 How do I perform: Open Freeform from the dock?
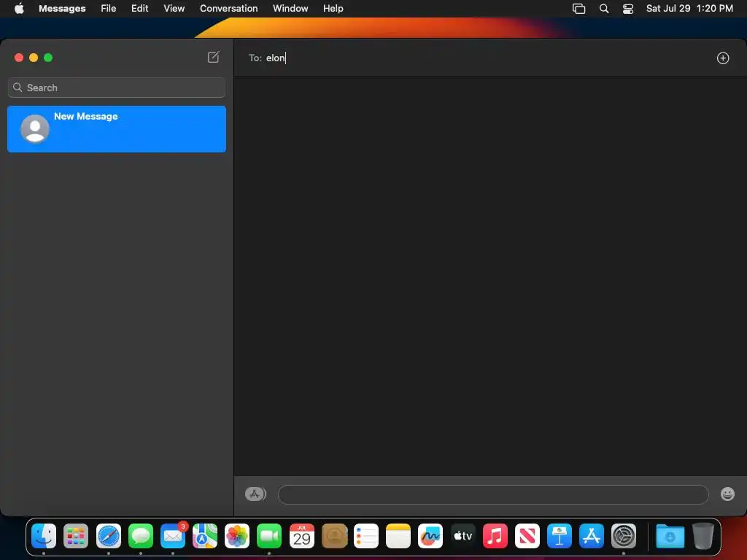tap(430, 536)
